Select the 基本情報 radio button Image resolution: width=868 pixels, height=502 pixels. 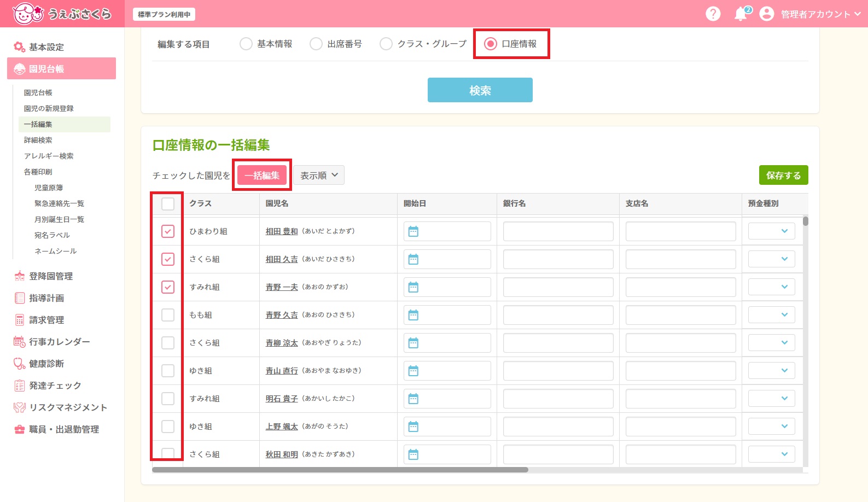click(x=246, y=44)
